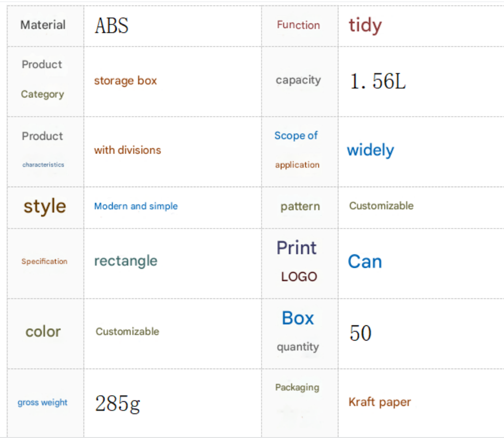Viewport: 504px width, 438px height.
Task: Select the "Modern and simple" style value
Action: point(136,206)
